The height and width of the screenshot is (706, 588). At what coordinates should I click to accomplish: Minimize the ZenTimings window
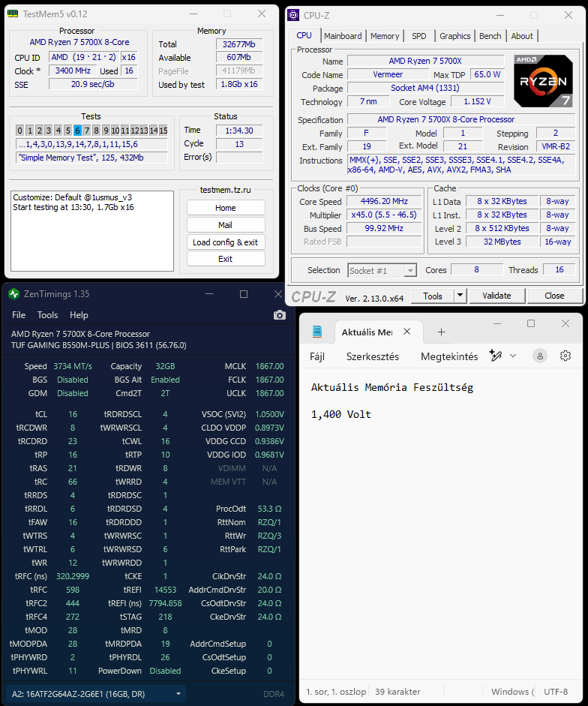209,294
